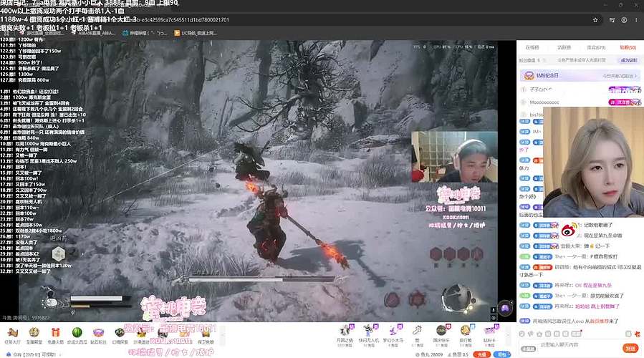Click the 成为钻粉 button

(x=629, y=60)
